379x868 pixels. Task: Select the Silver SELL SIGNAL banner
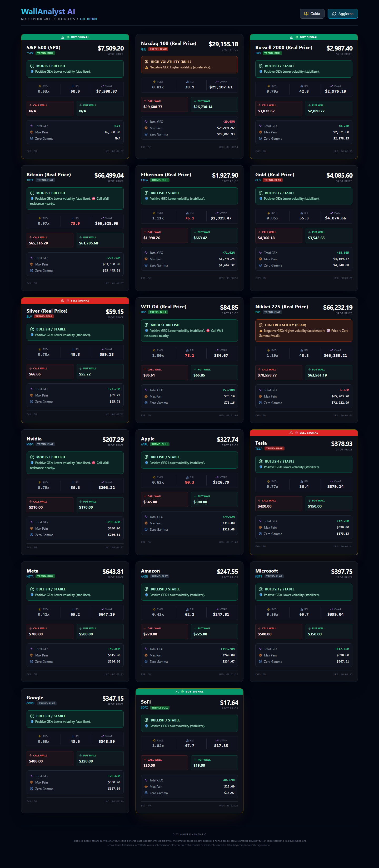tap(75, 300)
